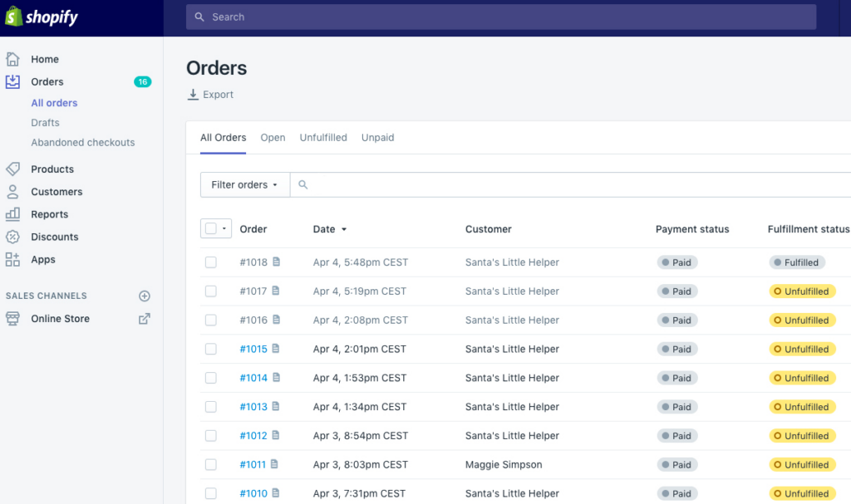Switch to the Open tab

[x=273, y=137]
